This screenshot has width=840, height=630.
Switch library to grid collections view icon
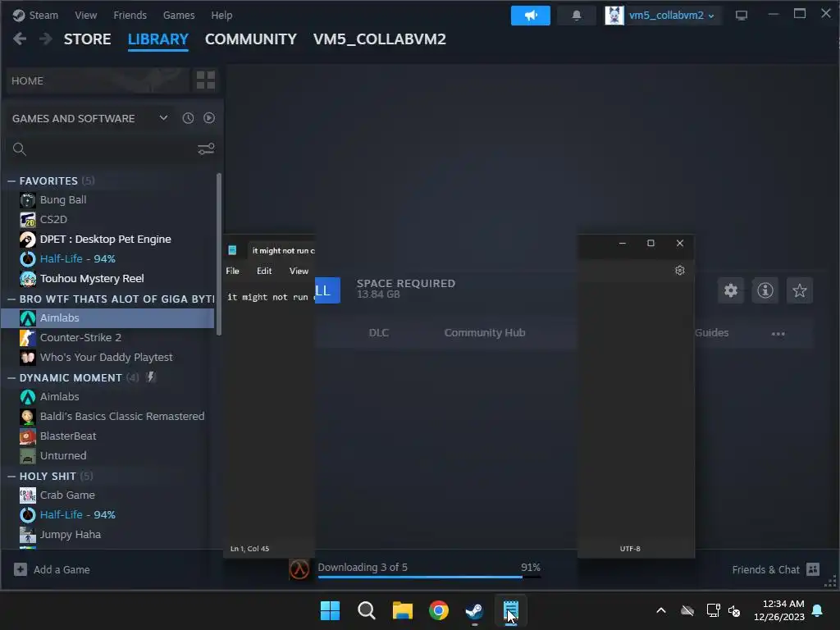point(206,80)
